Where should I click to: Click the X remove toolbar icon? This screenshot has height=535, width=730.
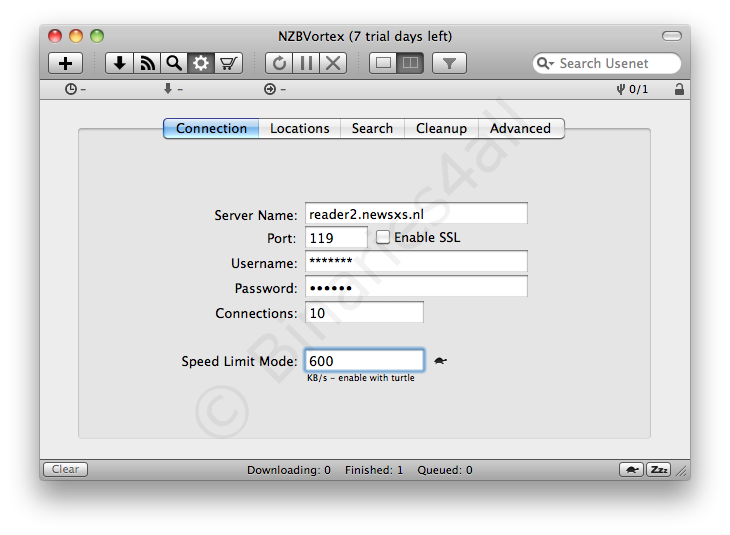(333, 63)
